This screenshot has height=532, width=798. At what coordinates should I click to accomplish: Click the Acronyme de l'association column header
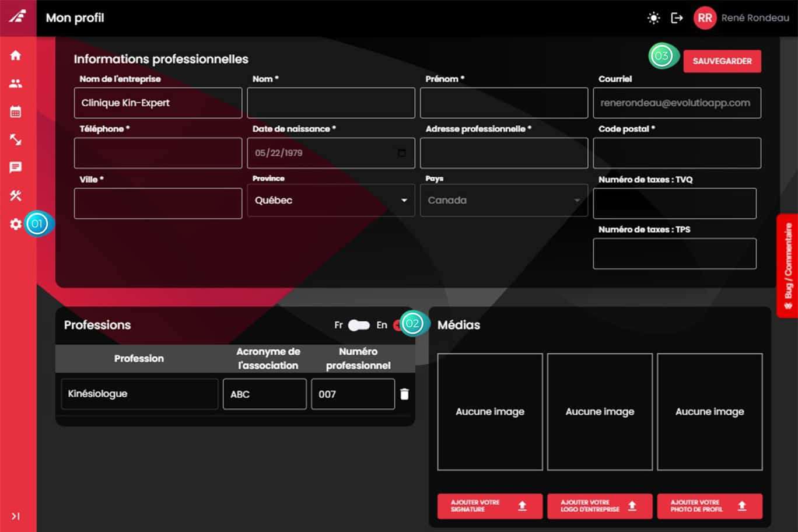(268, 358)
